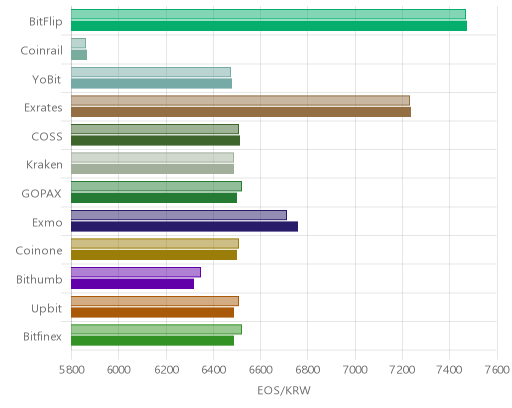
Task: Select the Kraken gray bar
Action: (152, 169)
